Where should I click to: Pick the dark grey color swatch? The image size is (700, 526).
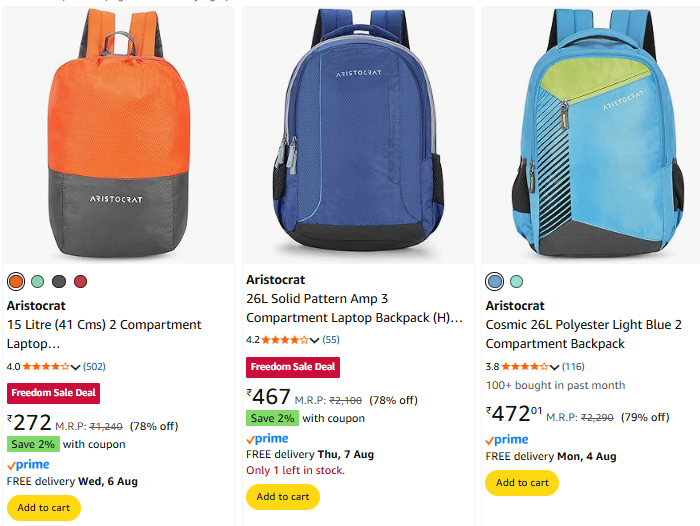59,281
